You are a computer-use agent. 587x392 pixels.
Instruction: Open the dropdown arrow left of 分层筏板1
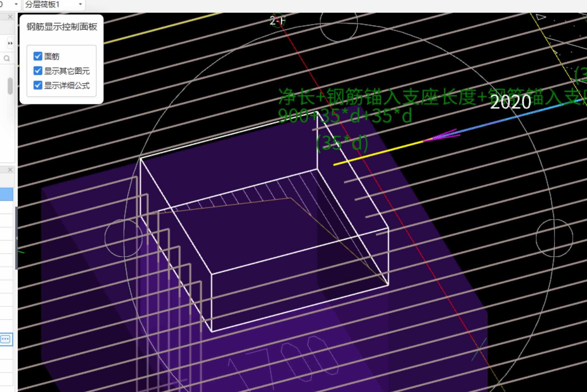(x=16, y=4)
